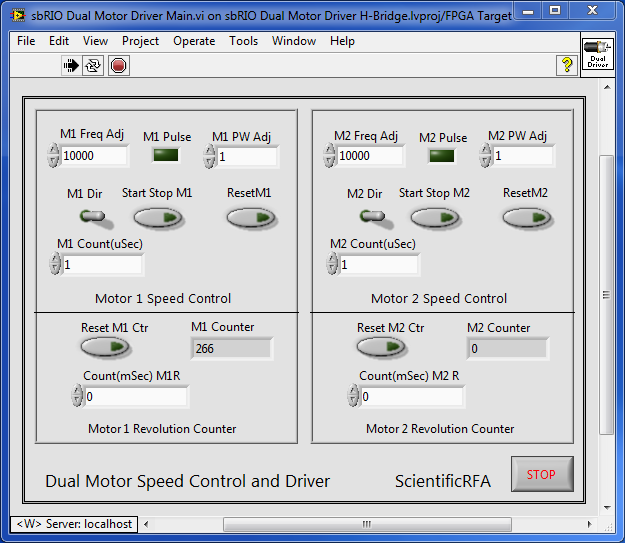Click the Count(mSec) M1R stepper arrows
Viewport: 625px width, 543px height.
[77, 397]
